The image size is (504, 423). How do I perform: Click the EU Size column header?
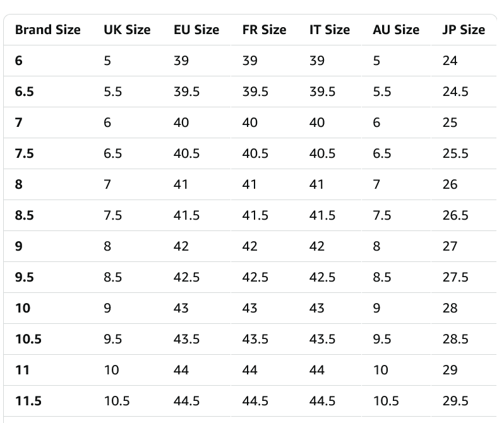tap(196, 30)
